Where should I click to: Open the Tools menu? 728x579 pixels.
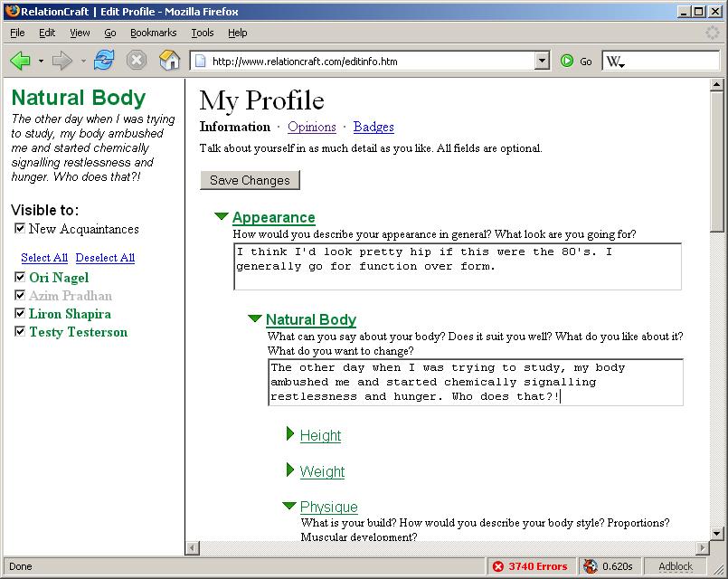click(203, 33)
